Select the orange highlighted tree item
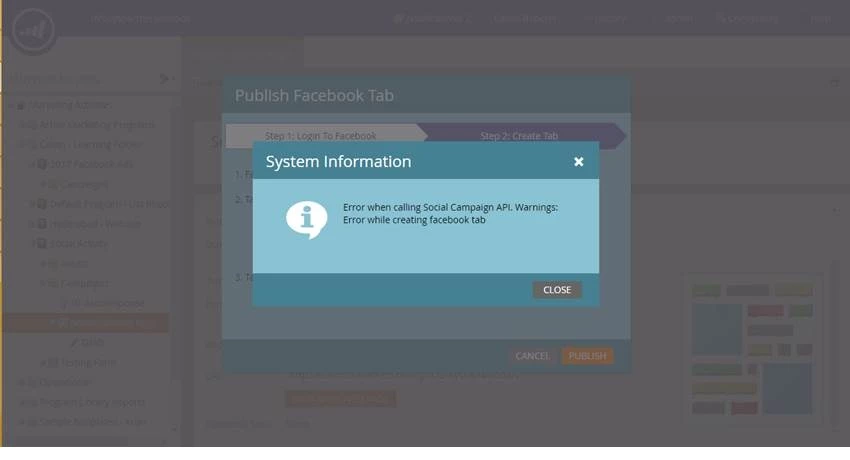 point(86,323)
